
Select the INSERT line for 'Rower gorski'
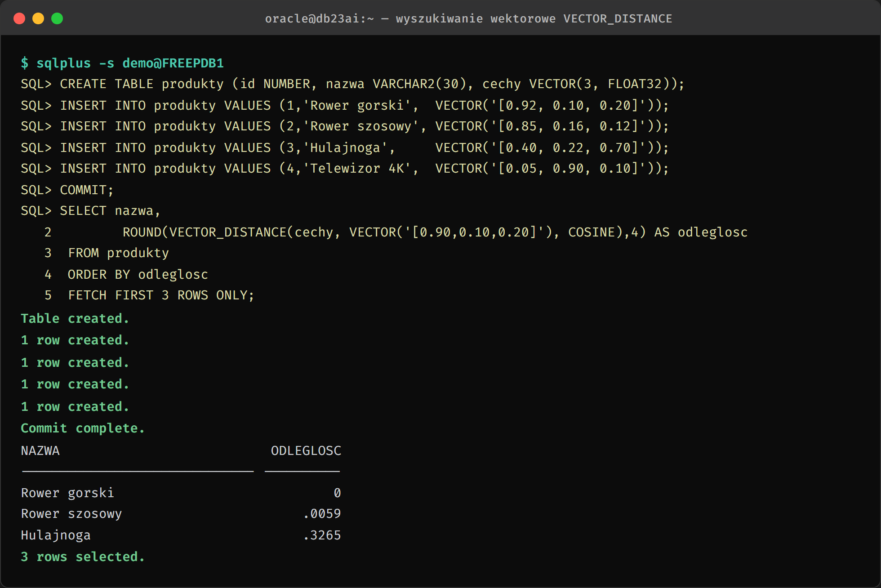(x=345, y=105)
